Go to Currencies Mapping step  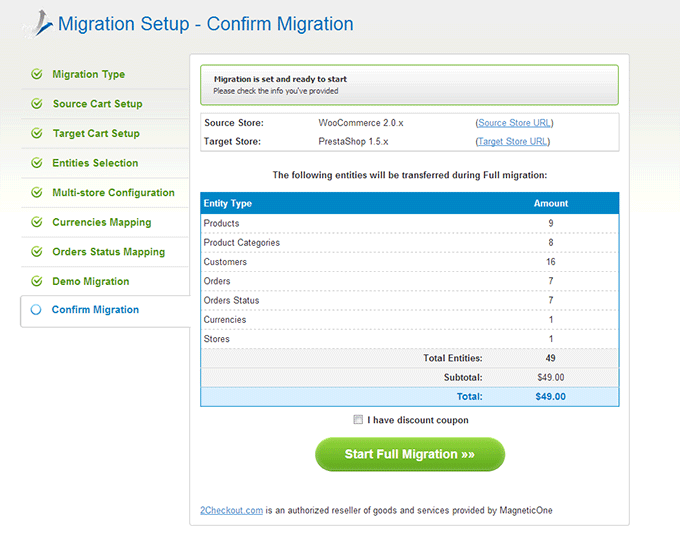pyautogui.click(x=102, y=222)
